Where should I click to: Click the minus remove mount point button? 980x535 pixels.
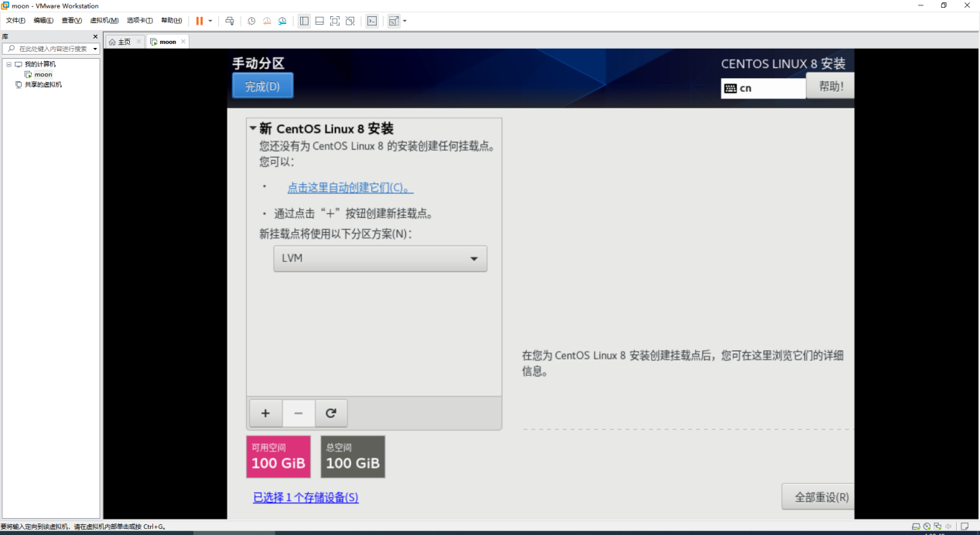click(x=299, y=413)
